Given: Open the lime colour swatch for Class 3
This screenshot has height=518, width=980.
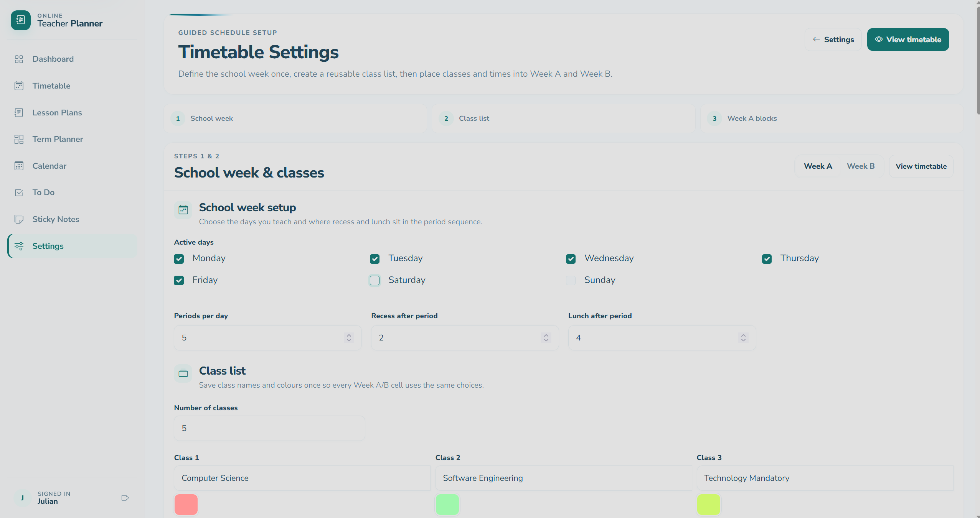Looking at the screenshot, I should (x=709, y=505).
